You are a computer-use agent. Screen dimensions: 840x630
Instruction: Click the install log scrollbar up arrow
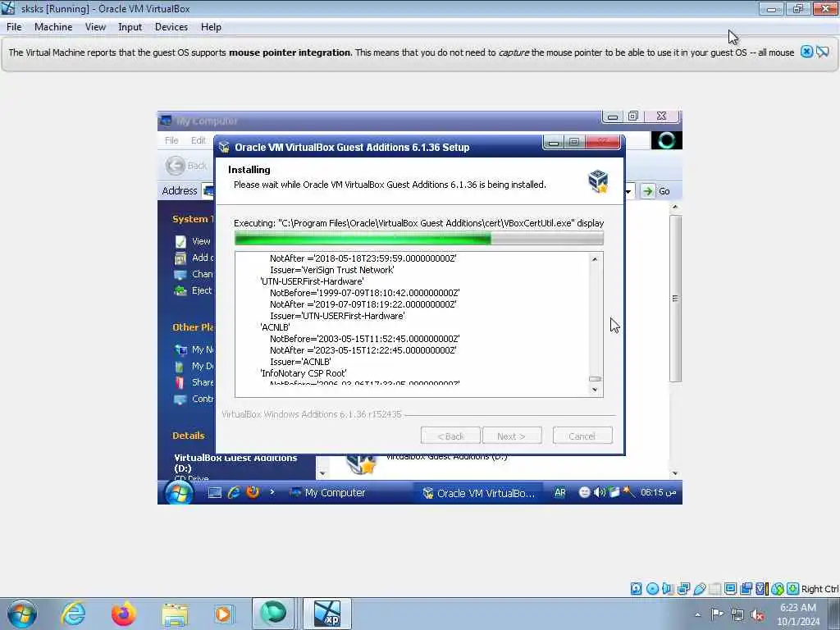pyautogui.click(x=595, y=260)
